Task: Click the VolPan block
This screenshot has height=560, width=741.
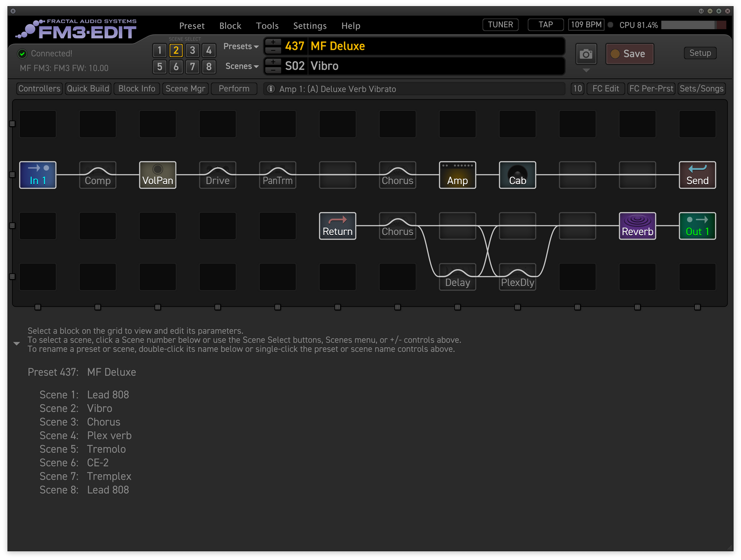Action: tap(157, 175)
